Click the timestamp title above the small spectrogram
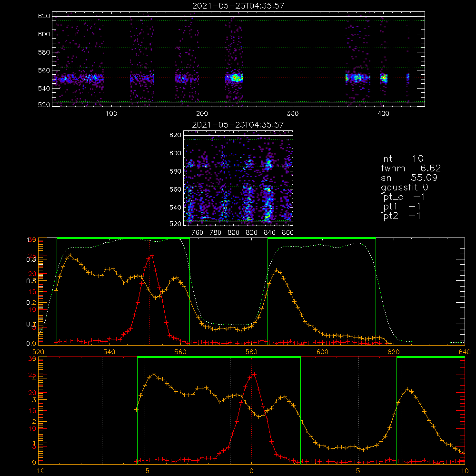The height and width of the screenshot is (476, 476). pyautogui.click(x=238, y=125)
